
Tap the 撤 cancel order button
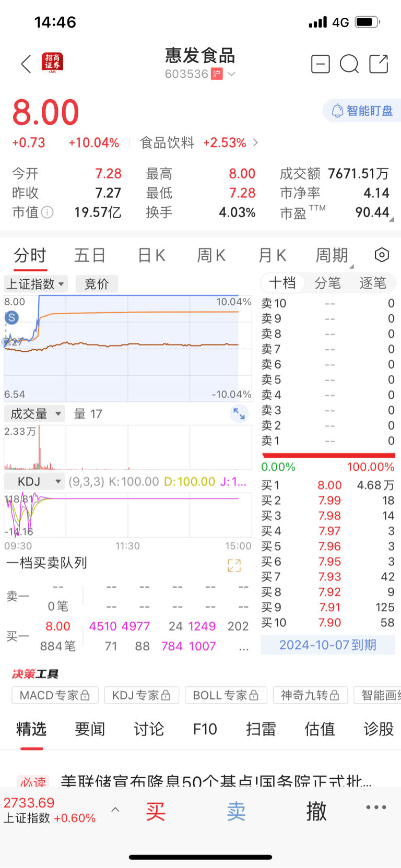point(316,811)
